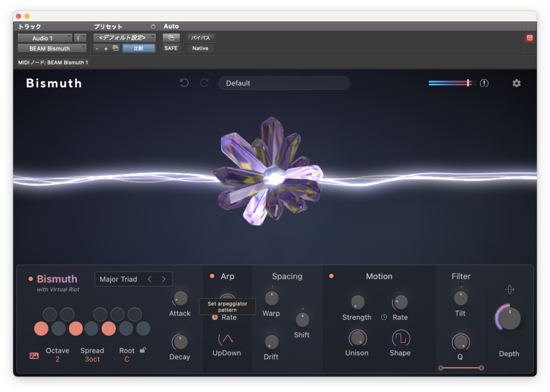This screenshot has height=392, width=550.
Task: Open the プリセット circular menu arrow
Action: coord(153,27)
